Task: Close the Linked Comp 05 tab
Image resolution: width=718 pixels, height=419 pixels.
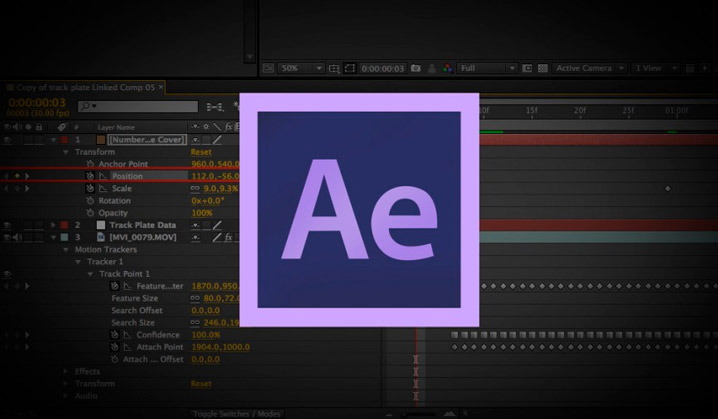Action: [161, 87]
